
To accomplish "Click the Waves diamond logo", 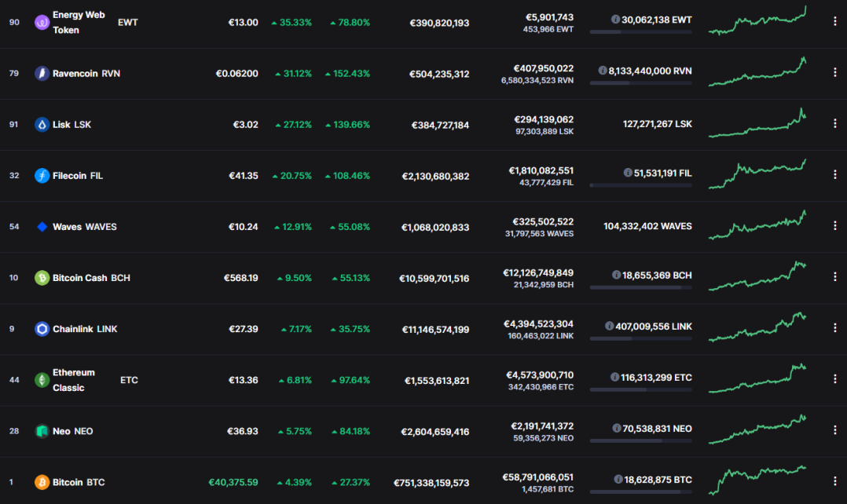I will point(42,227).
